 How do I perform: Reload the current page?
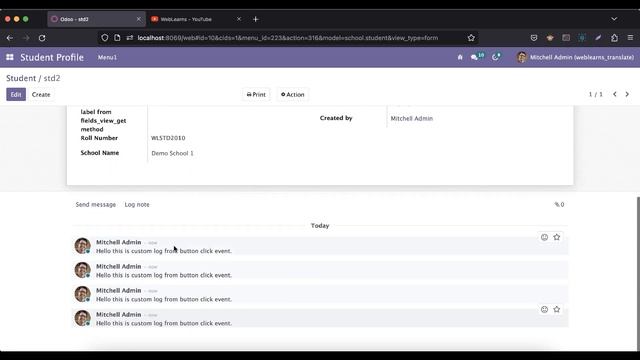(42, 38)
